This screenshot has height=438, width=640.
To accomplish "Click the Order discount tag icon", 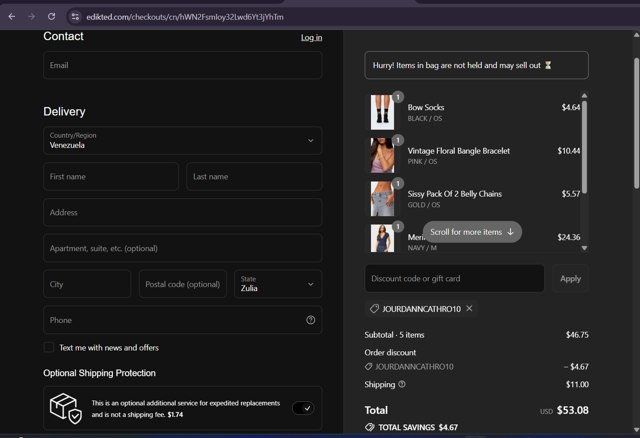I will coord(369,367).
